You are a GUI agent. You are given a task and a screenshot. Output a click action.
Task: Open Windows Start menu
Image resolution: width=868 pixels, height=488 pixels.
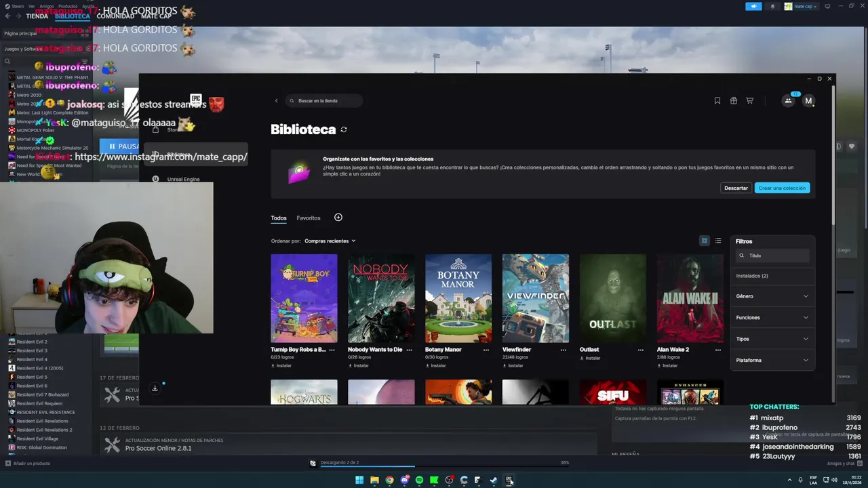[x=359, y=481]
